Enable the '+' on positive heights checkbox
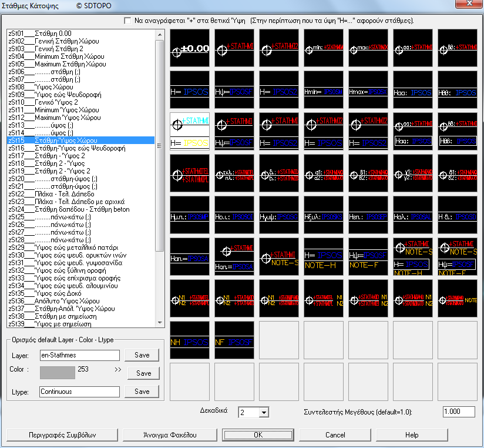 pyautogui.click(x=128, y=21)
